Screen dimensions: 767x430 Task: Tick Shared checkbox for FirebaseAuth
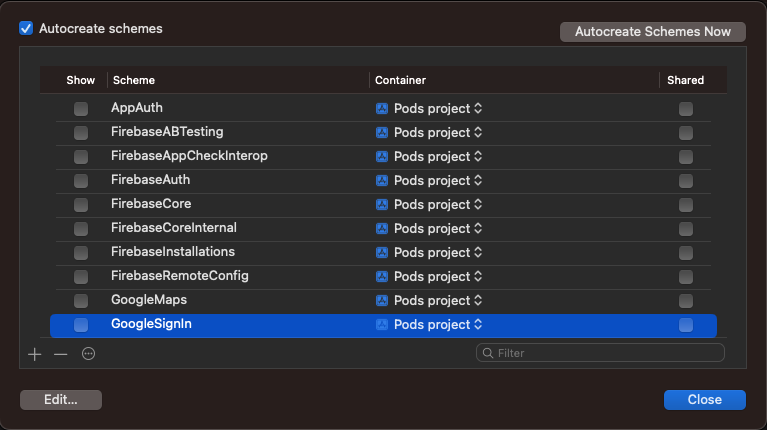(x=686, y=181)
